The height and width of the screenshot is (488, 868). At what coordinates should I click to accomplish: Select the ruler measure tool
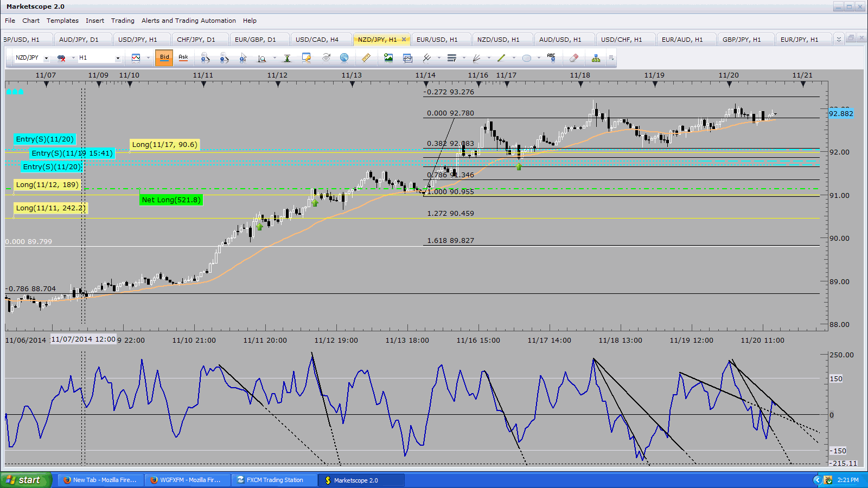tap(366, 57)
